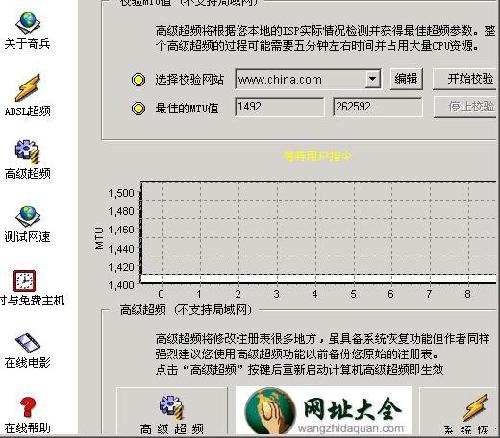Click the yellow indicator beside 最佳的MTU值

[138, 108]
